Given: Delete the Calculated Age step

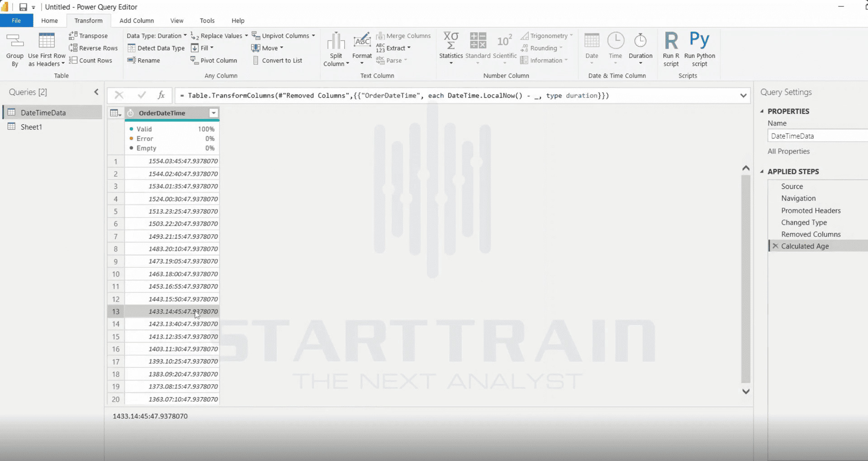Looking at the screenshot, I should coord(775,246).
